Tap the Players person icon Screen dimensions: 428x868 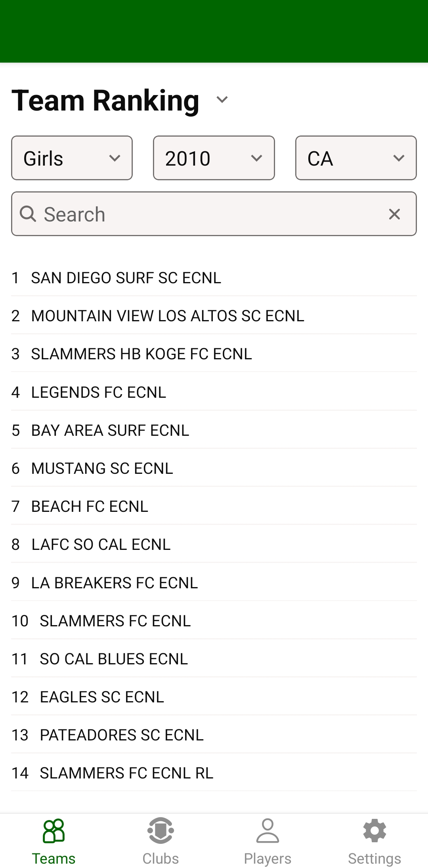click(267, 830)
